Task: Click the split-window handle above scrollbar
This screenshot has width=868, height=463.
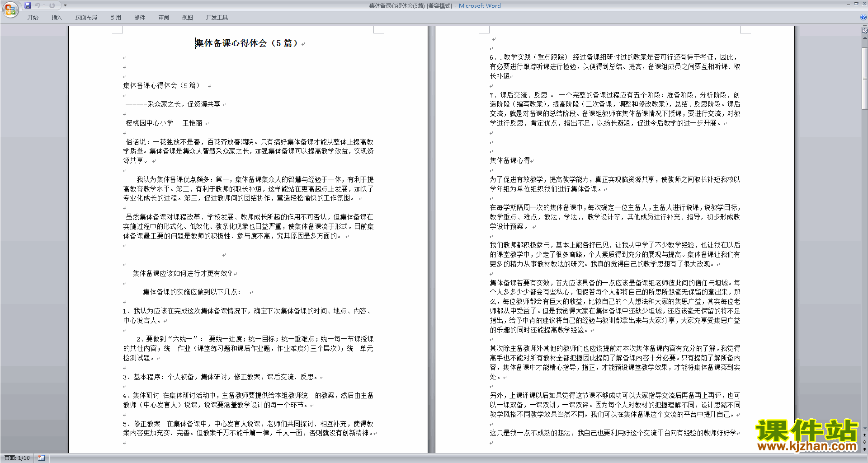Action: tap(865, 26)
